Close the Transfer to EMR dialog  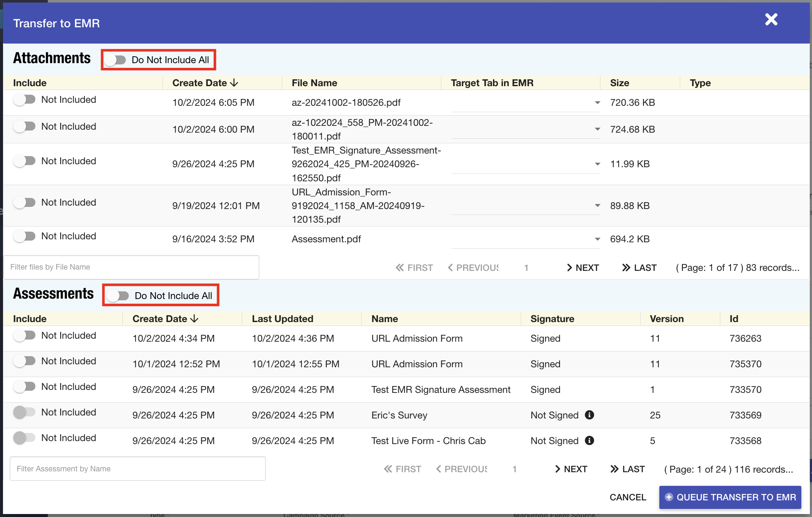tap(771, 20)
